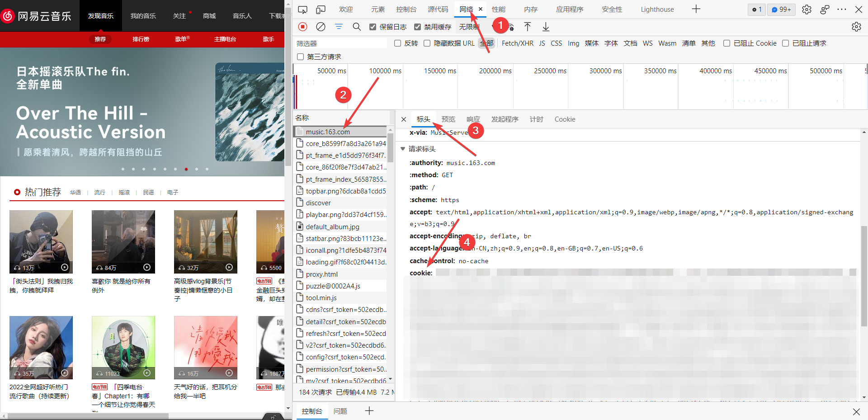Viewport: 868px width, 420px height.
Task: Disable the 禁用缓存 checkbox
Action: click(x=417, y=27)
